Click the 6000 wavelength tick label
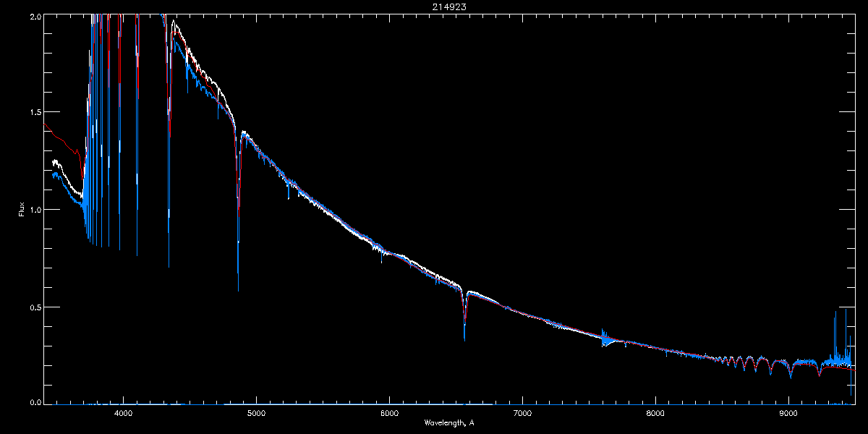 [x=389, y=414]
